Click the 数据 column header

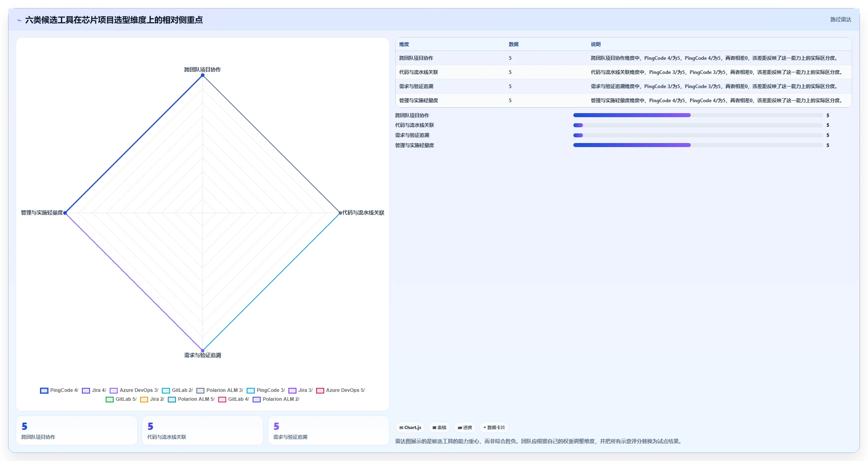[514, 44]
